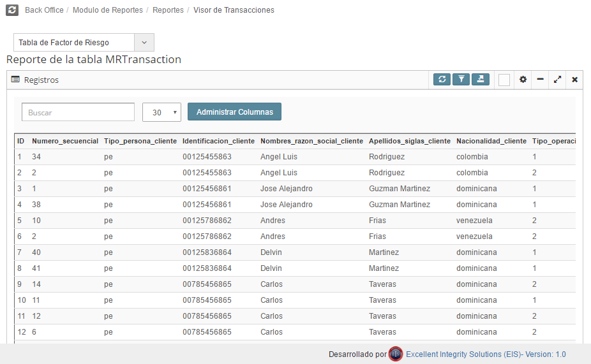Click the white color swatch in panel header
The image size is (591, 364).
point(504,80)
